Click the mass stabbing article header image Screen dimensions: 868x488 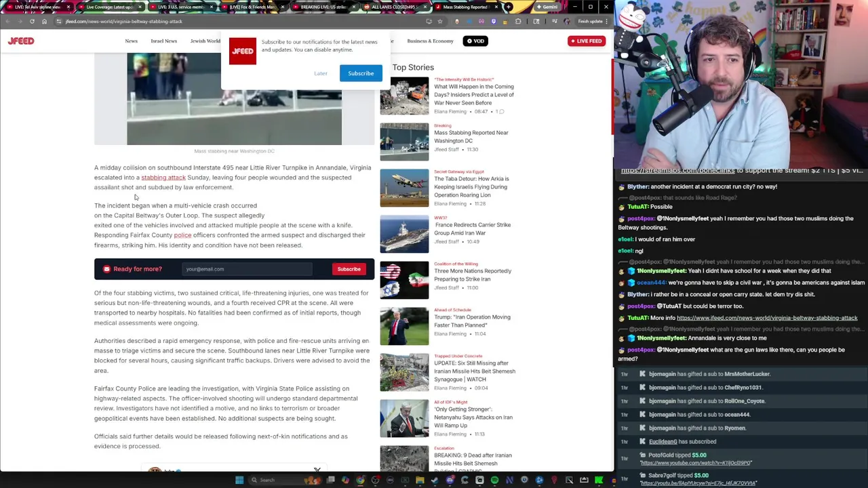pyautogui.click(x=234, y=99)
